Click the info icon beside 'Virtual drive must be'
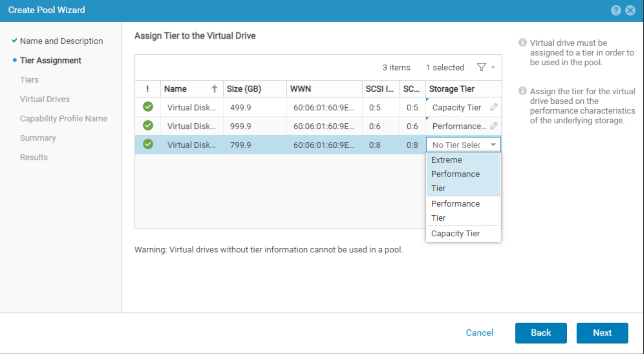Viewport: 644px width, 355px height. 522,42
